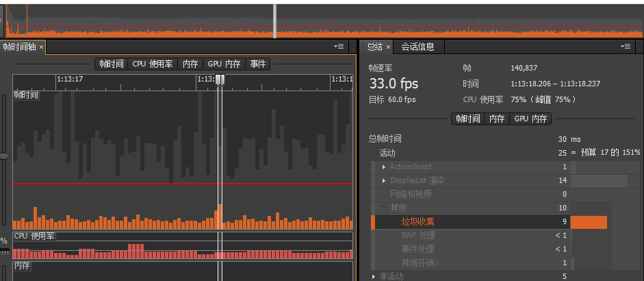Toggle GPU 内存 graph in timeline toolbar
This screenshot has height=281, width=644.
point(224,64)
